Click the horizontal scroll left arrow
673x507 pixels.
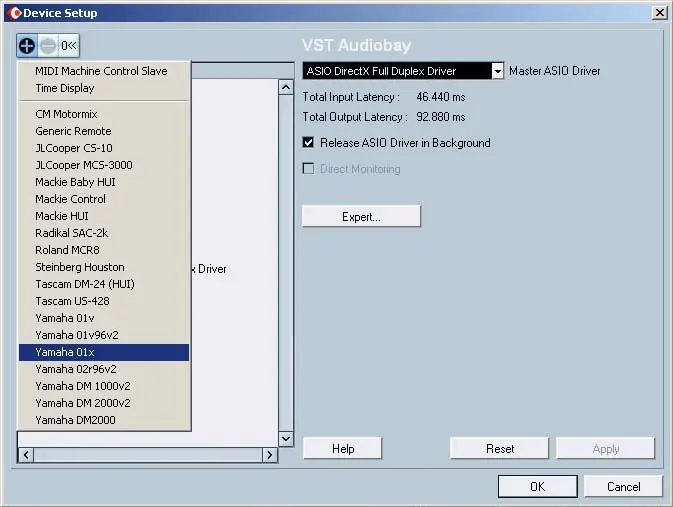(x=26, y=455)
